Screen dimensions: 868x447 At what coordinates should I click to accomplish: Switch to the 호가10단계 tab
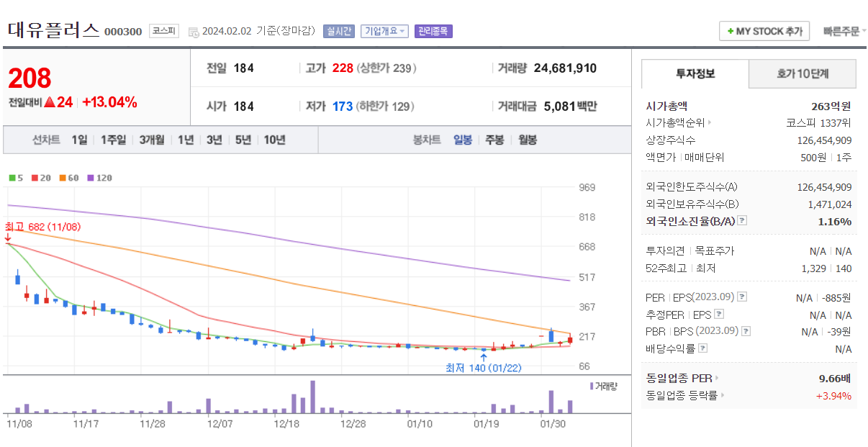803,73
